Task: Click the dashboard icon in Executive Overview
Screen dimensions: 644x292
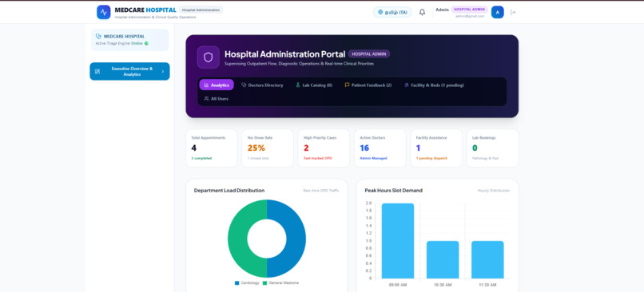Action: point(97,71)
